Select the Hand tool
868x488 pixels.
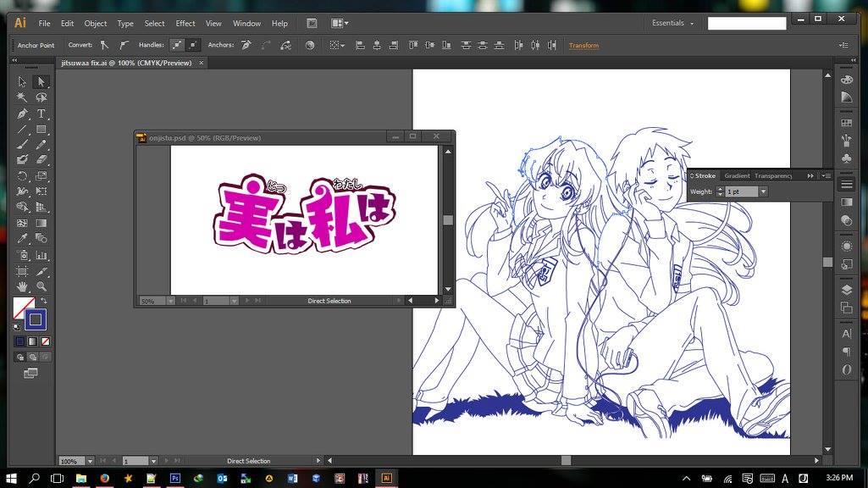(22, 286)
